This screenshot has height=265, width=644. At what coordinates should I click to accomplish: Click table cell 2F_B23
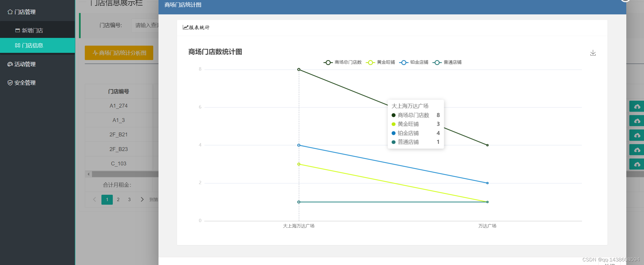tap(119, 149)
